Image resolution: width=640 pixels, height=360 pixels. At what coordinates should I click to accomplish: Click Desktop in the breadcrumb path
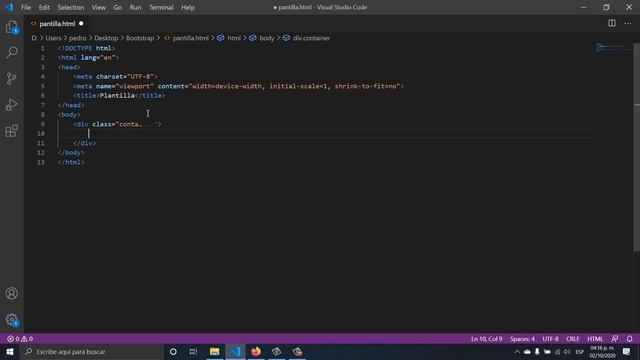[106, 38]
